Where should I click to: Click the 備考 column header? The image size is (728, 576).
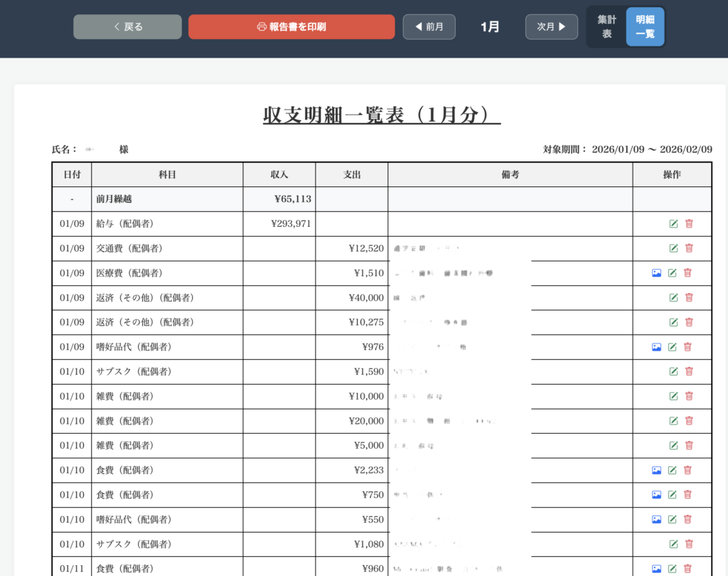coord(510,175)
